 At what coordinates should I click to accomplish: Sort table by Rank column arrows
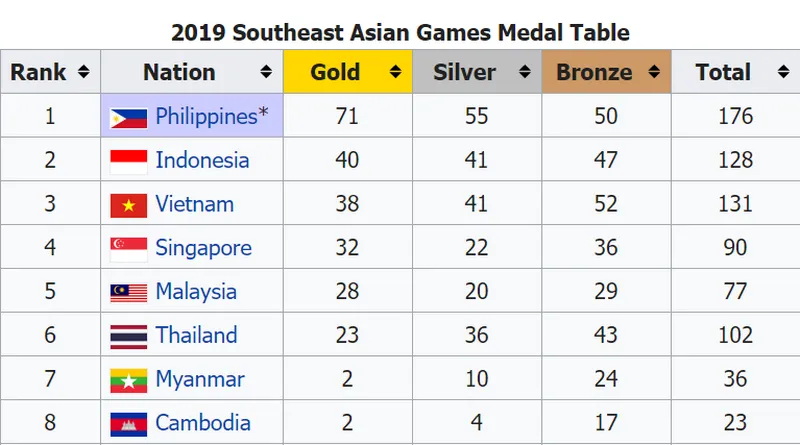[83, 73]
